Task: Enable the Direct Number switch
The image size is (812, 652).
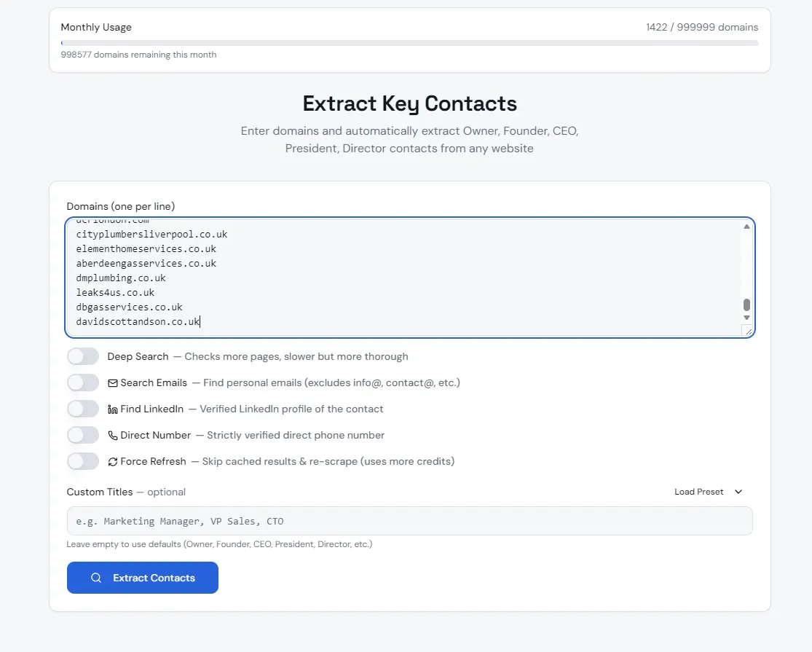Action: pyautogui.click(x=83, y=435)
